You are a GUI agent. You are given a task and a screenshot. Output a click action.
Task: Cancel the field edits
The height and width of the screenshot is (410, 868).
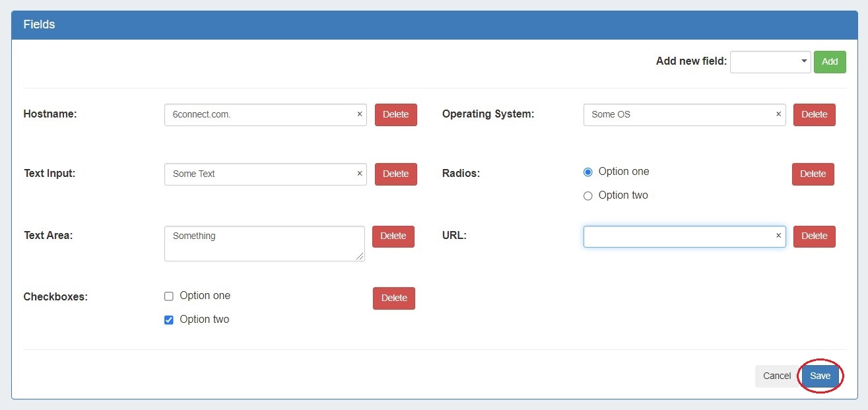click(776, 376)
